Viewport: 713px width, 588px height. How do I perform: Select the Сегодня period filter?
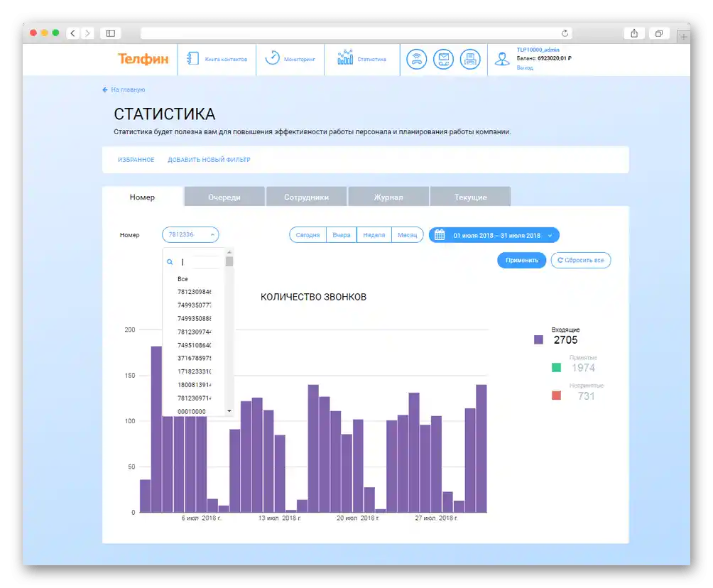307,234
